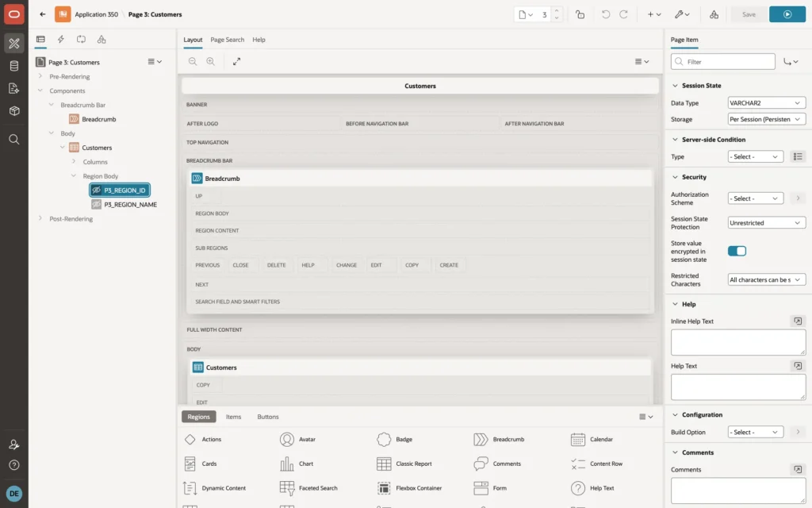Expand the Pre-Rendering tree node

40,76
